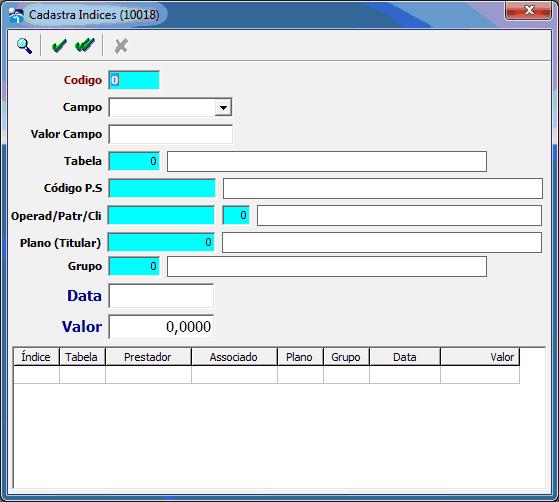Select the Valor Campo text box
This screenshot has width=559, height=502.
pos(170,134)
